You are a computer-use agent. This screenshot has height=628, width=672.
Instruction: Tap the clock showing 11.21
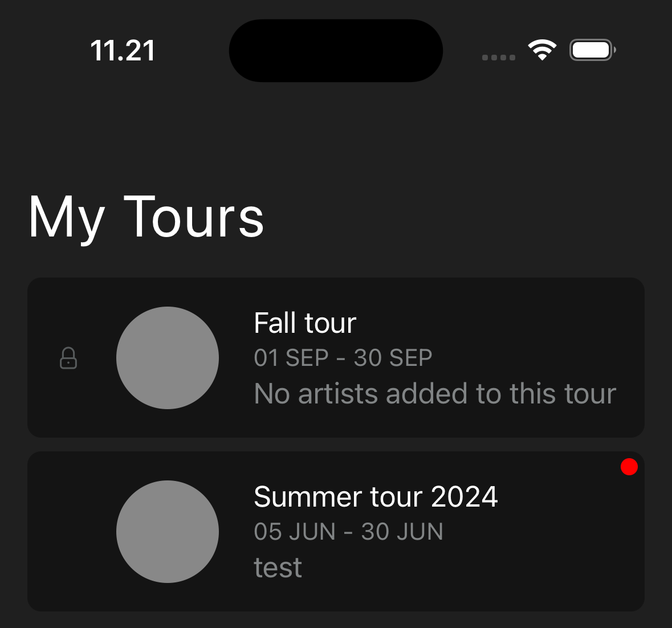point(123,50)
